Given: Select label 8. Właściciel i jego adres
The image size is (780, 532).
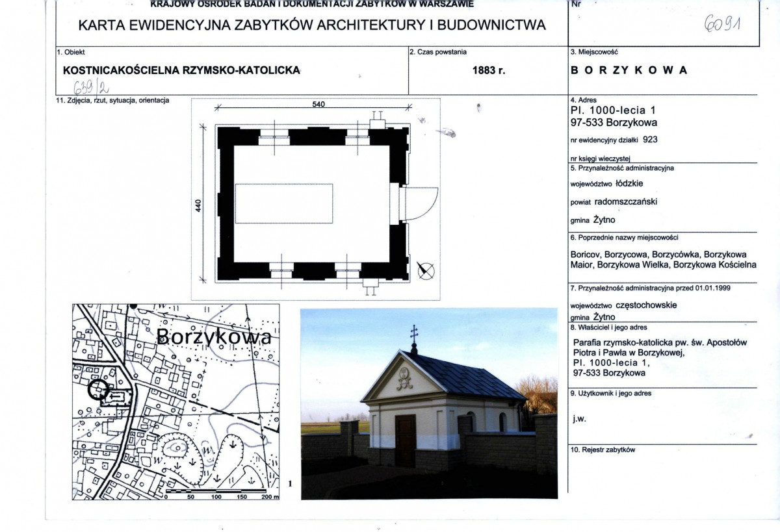Looking at the screenshot, I should (608, 327).
